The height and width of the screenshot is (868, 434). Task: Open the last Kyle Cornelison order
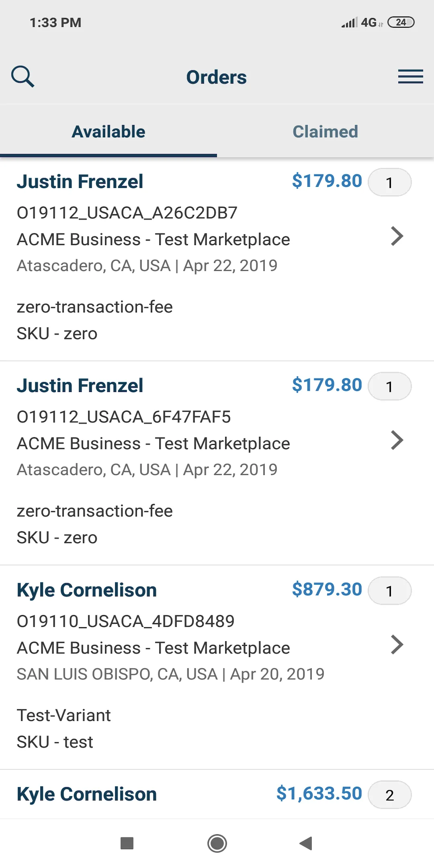217,794
